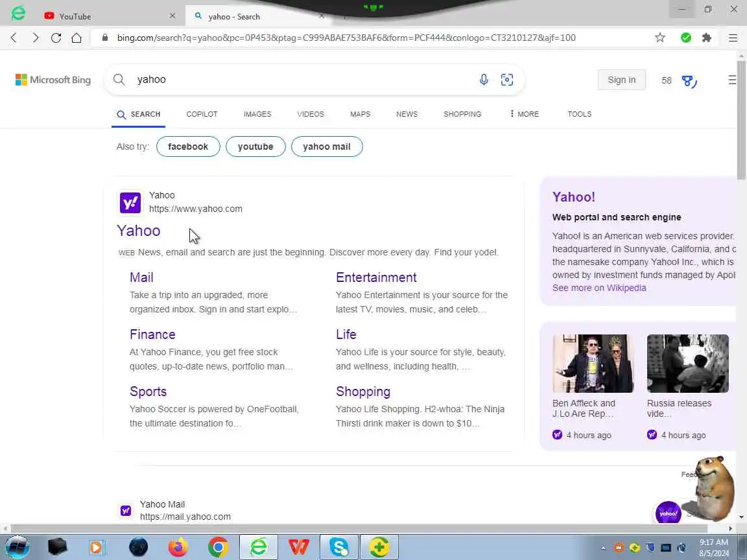This screenshot has height=560, width=747.
Task: Click the Yahoo! knowledge panel heading
Action: (x=574, y=197)
